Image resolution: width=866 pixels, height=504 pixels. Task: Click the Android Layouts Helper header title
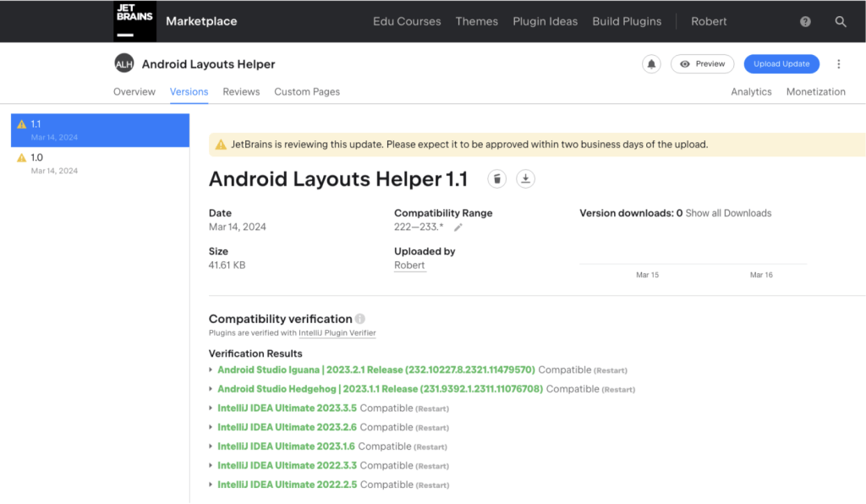(208, 64)
